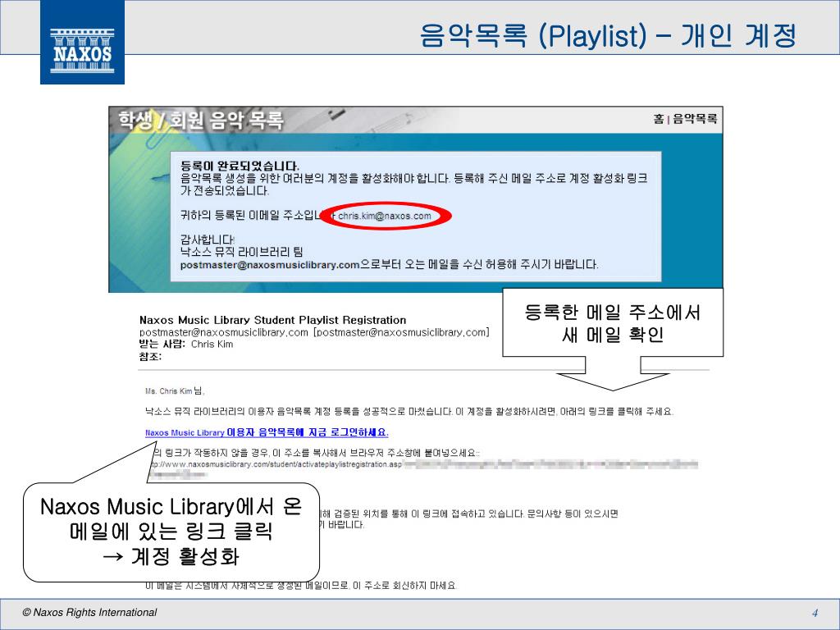Click the 등록이 완료되었습니다 heading
Screen dimensions: 840x630
pos(240,166)
